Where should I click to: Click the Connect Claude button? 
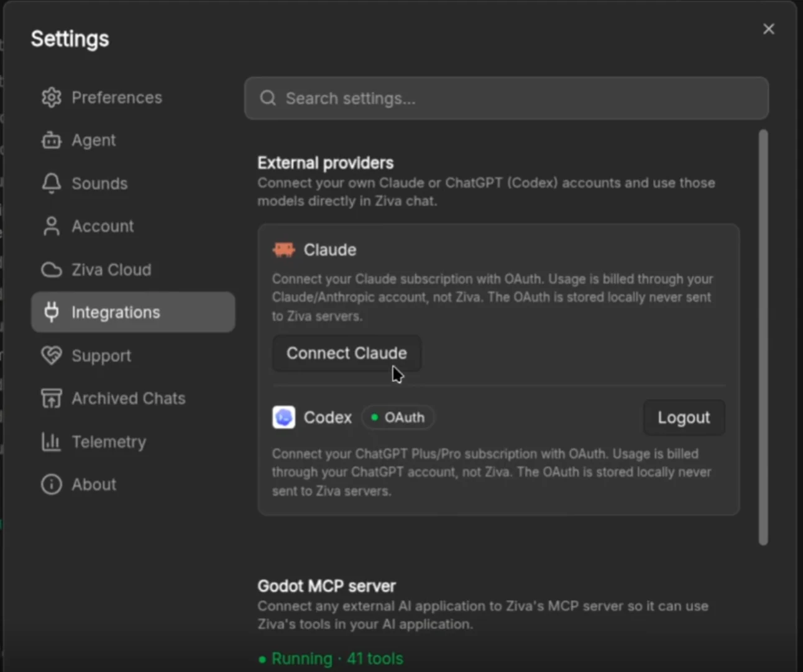[x=347, y=353]
